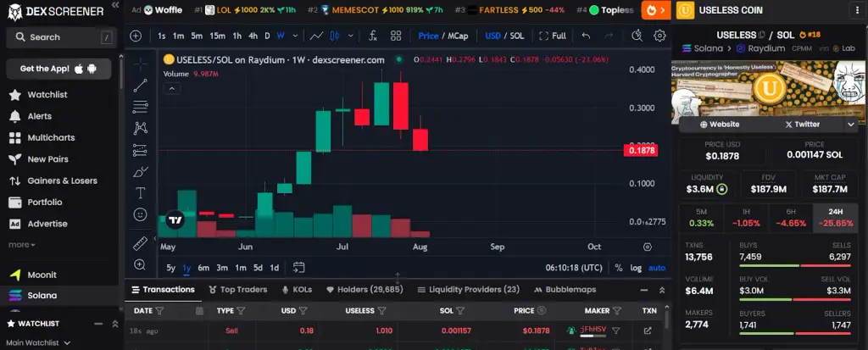Expand the chart style dropdown arrow
This screenshot has width=868, height=350.
[350, 36]
